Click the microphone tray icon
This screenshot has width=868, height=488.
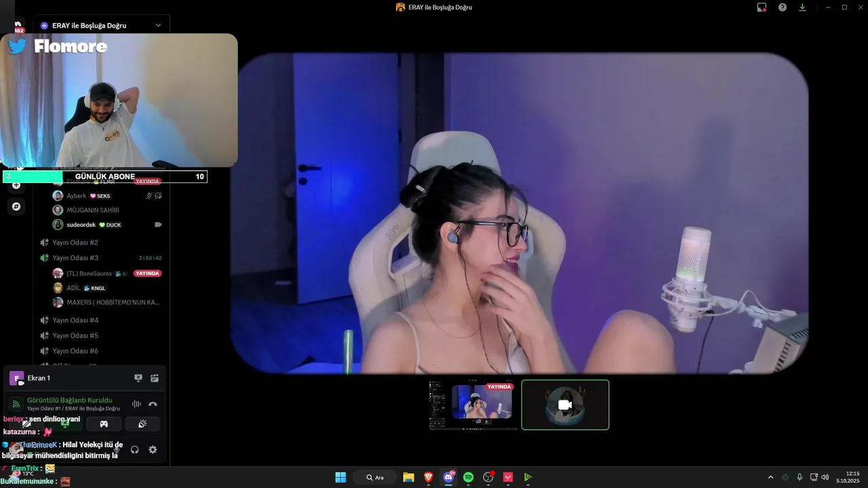point(800,477)
